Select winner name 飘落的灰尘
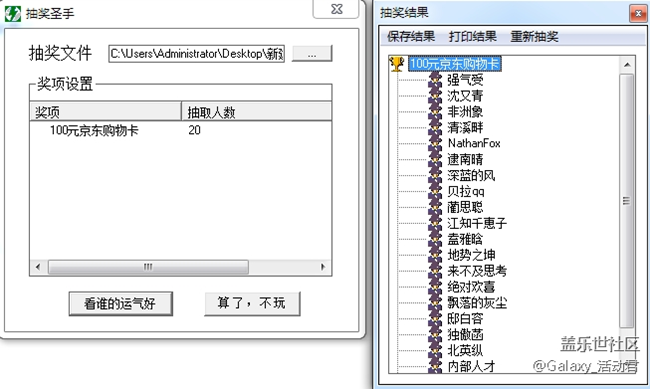The image size is (650, 389). click(x=477, y=303)
